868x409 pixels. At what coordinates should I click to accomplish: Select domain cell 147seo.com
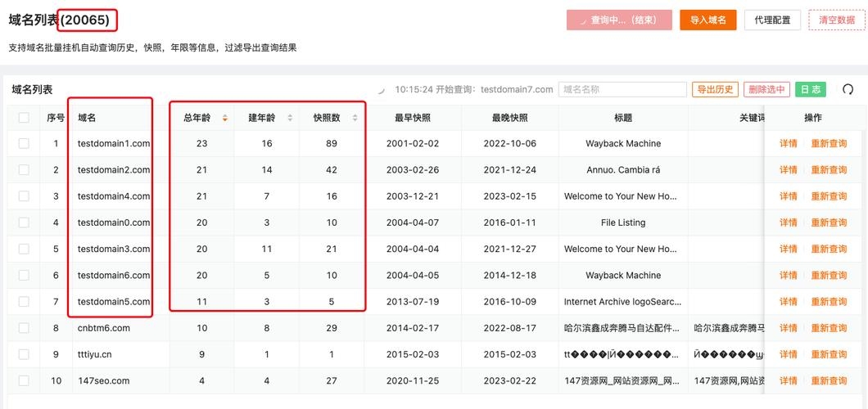tap(103, 381)
